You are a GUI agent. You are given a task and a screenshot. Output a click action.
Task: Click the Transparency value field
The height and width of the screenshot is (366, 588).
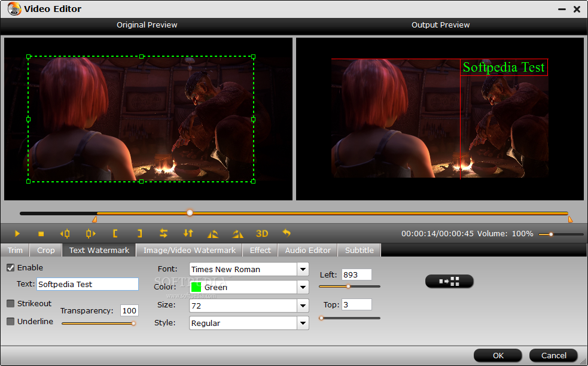(x=129, y=310)
